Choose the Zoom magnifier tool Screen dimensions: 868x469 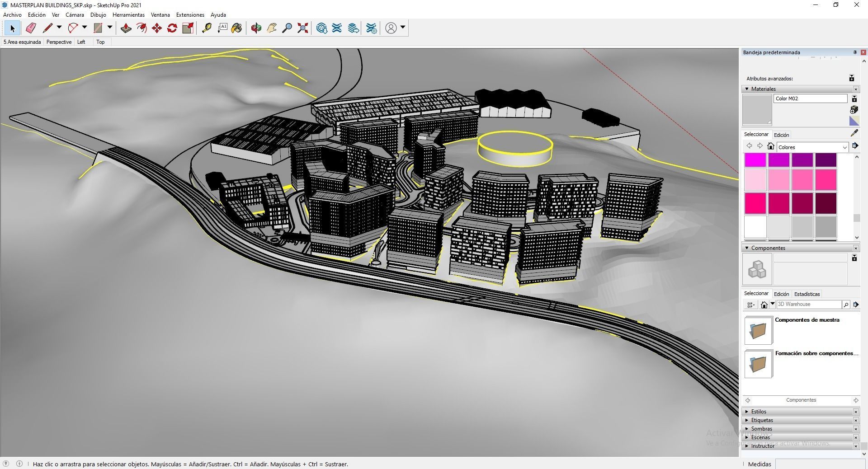click(x=287, y=28)
